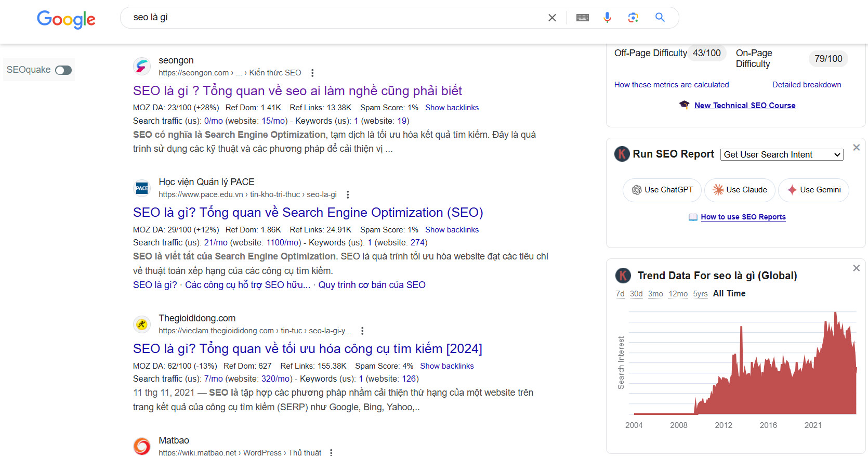Click the graduation cap course icon

685,105
